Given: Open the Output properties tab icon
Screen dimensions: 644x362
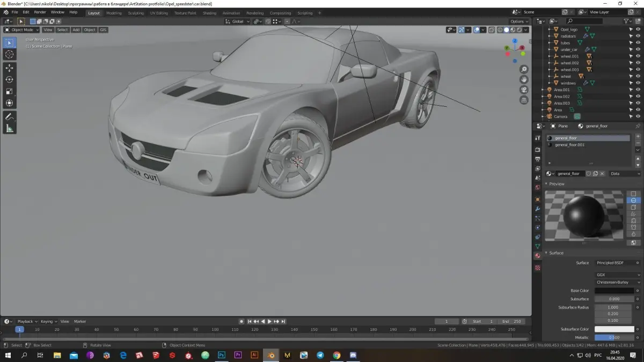Looking at the screenshot, I should coord(538,159).
